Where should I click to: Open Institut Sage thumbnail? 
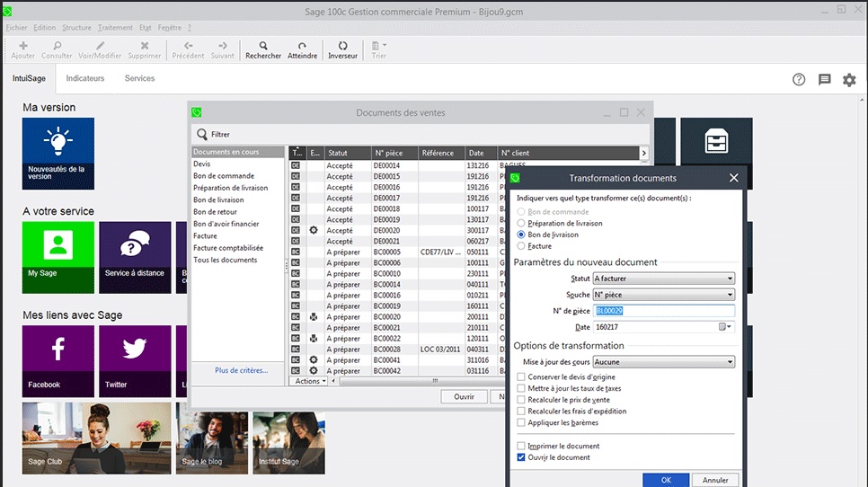(289, 443)
